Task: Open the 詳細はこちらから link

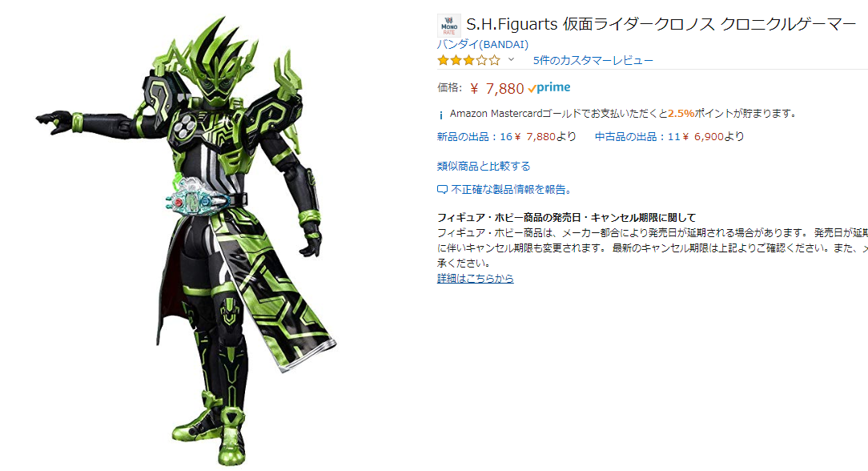Action: pyautogui.click(x=476, y=279)
